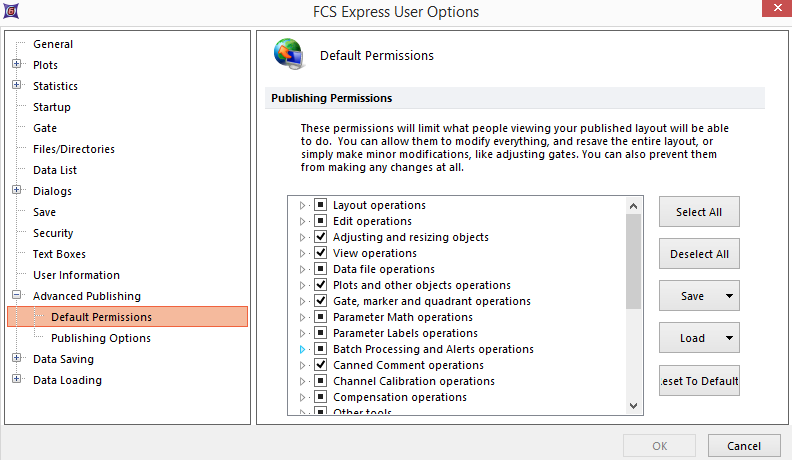Click the Default Permissions globe icon
This screenshot has height=460, width=792.
(288, 54)
